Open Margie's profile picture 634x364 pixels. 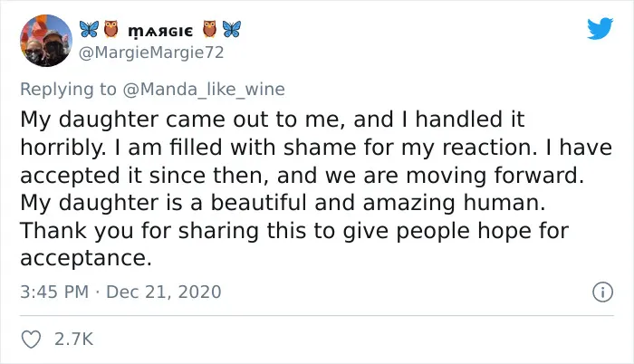(46, 41)
